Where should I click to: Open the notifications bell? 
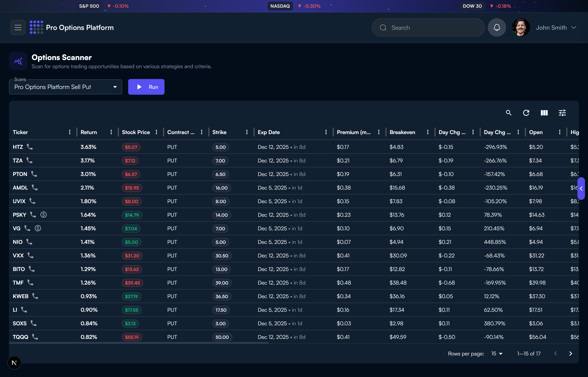point(497,27)
